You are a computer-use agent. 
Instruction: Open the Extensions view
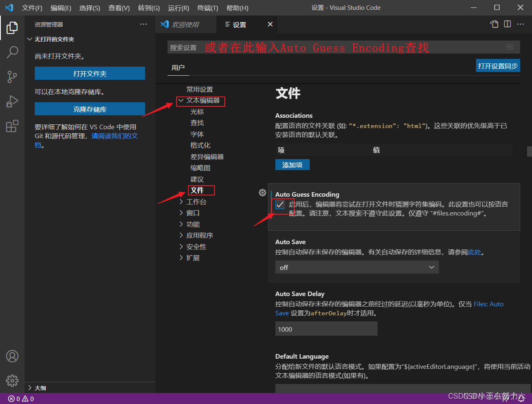pos(12,126)
